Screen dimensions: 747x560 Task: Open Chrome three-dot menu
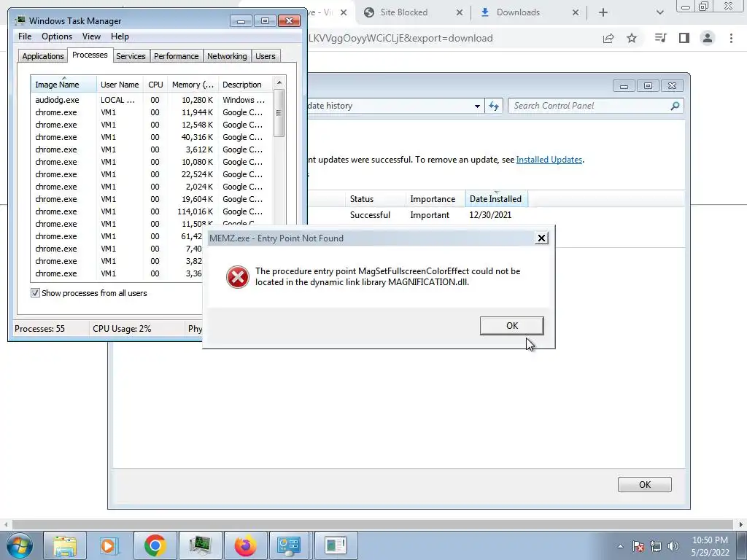pyautogui.click(x=731, y=38)
